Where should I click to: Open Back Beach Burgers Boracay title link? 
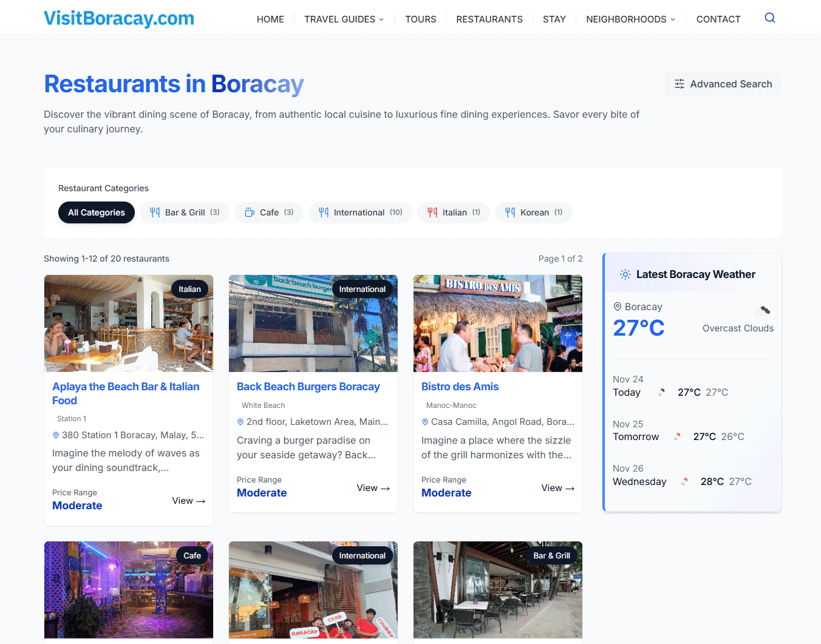tap(308, 387)
